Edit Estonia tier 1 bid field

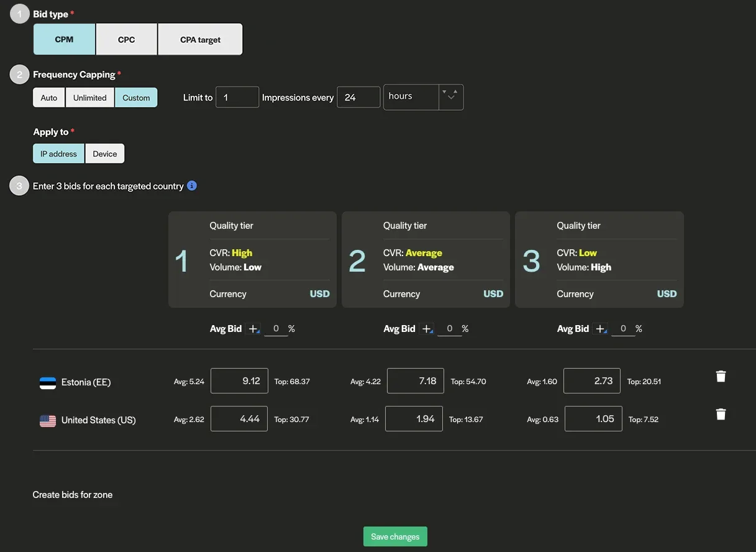(239, 381)
